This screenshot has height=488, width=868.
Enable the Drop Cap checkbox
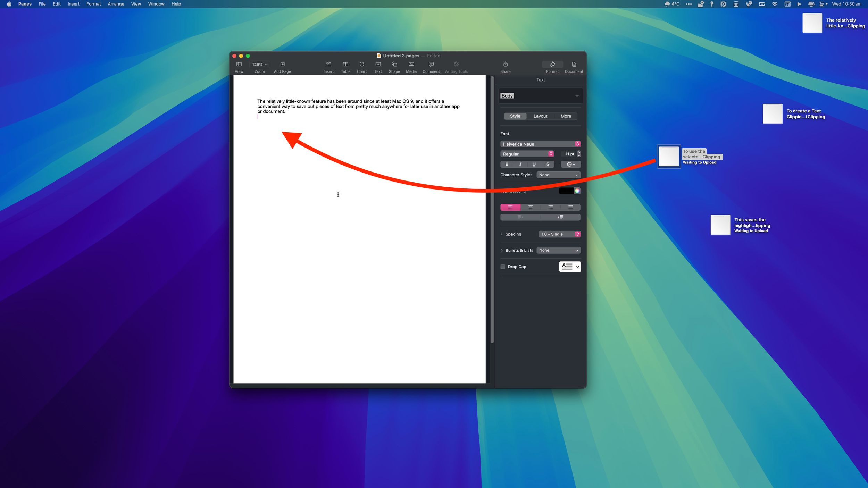coord(502,267)
